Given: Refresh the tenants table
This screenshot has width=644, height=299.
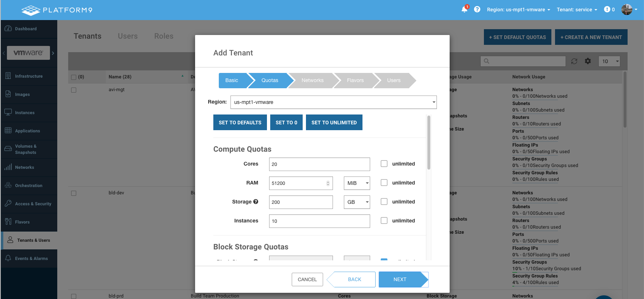Looking at the screenshot, I should (574, 61).
